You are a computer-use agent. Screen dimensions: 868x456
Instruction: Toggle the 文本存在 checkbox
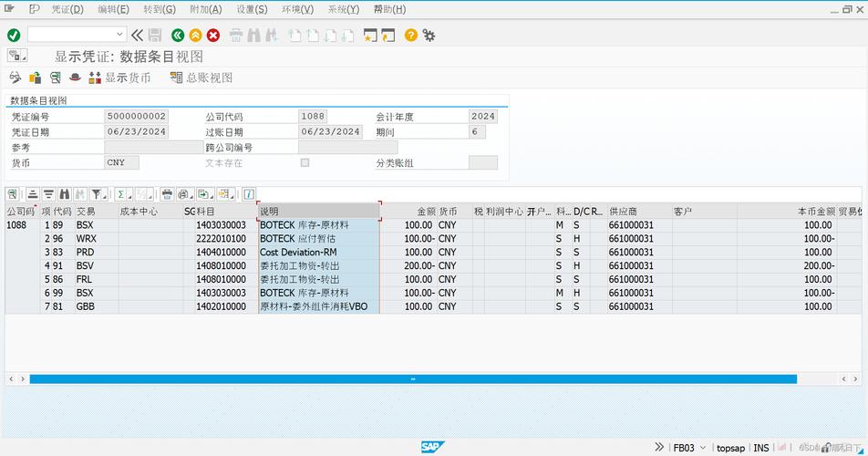tap(305, 162)
